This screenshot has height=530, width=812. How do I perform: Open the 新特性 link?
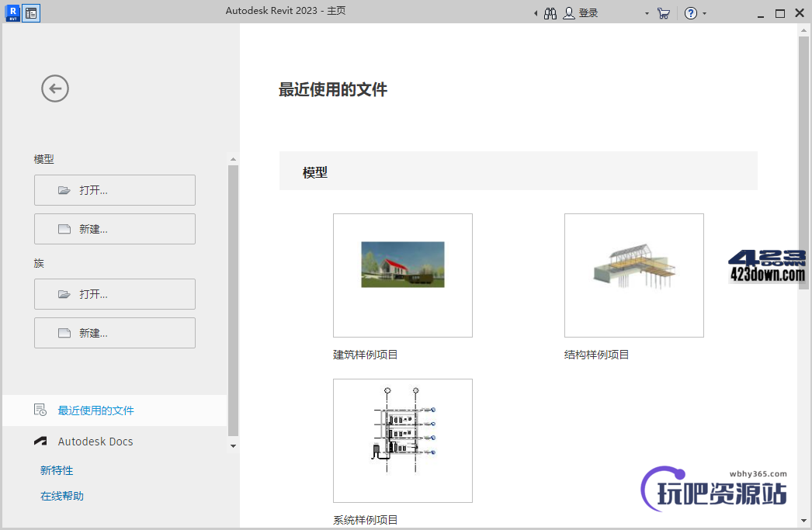point(57,470)
